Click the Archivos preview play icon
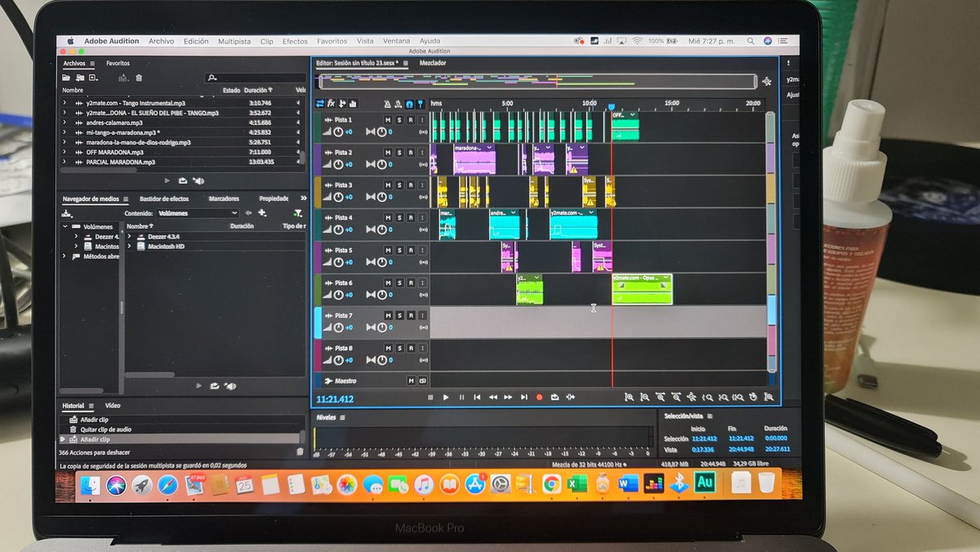 168,180
